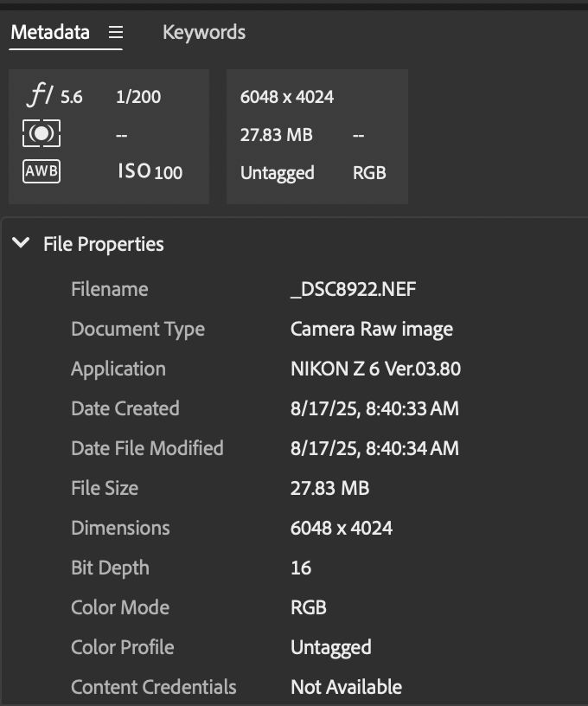
Task: Select File Size value 27.83 MB
Action: click(329, 488)
